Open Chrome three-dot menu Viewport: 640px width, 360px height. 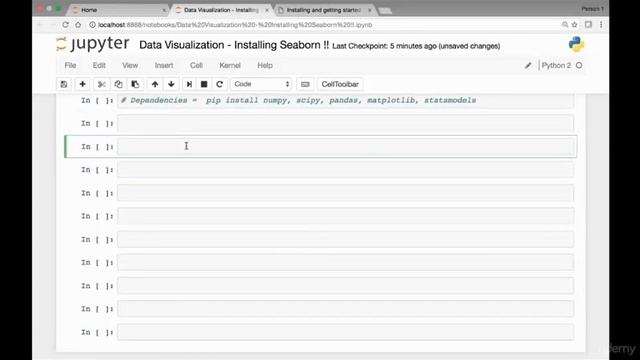(x=601, y=25)
